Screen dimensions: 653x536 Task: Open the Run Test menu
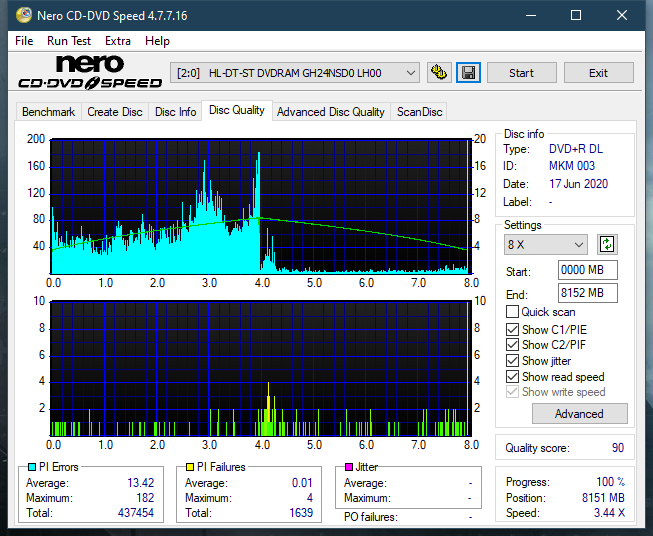pos(69,41)
